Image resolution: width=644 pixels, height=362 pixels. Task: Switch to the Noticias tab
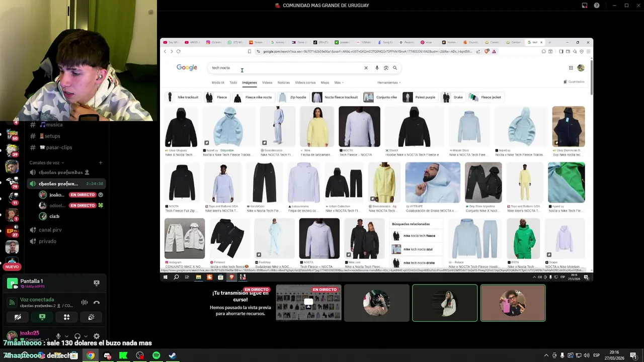pos(284,82)
